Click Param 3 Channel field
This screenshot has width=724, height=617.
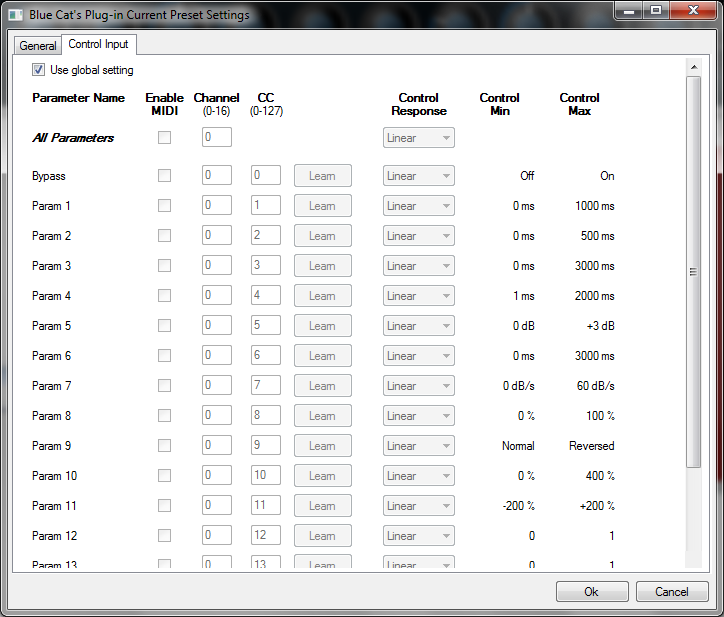coord(217,265)
